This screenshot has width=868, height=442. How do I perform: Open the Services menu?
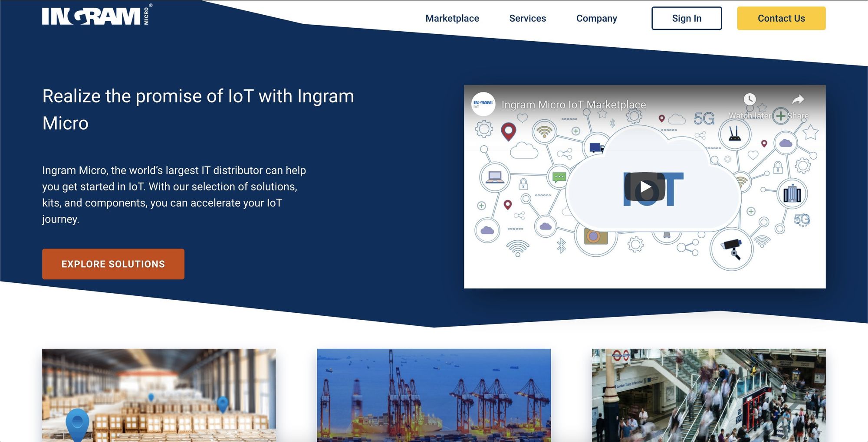527,18
